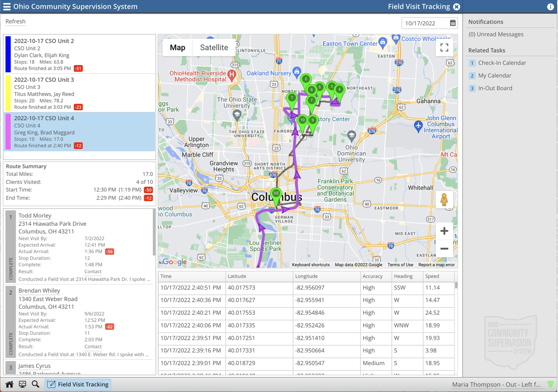Select the CSO Unit 3 route
The width and height of the screenshot is (558, 392).
[79, 93]
